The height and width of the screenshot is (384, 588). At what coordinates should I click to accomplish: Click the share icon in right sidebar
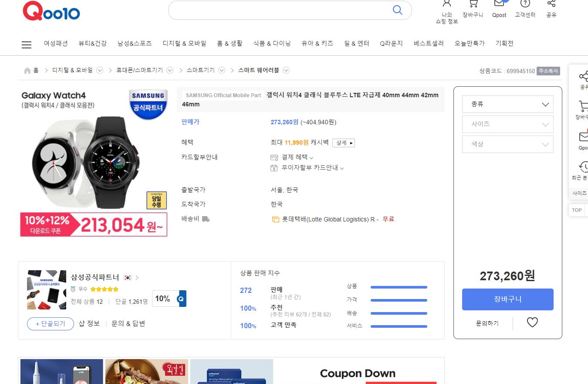point(584,76)
